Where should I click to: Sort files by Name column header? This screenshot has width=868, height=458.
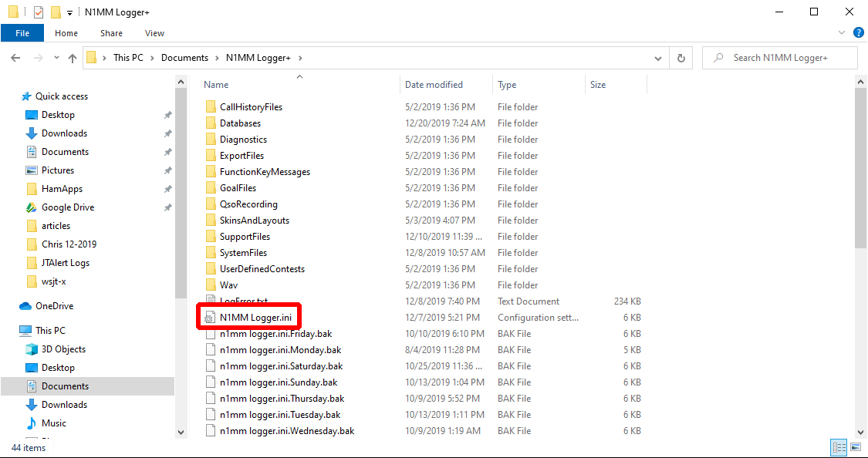(x=216, y=85)
